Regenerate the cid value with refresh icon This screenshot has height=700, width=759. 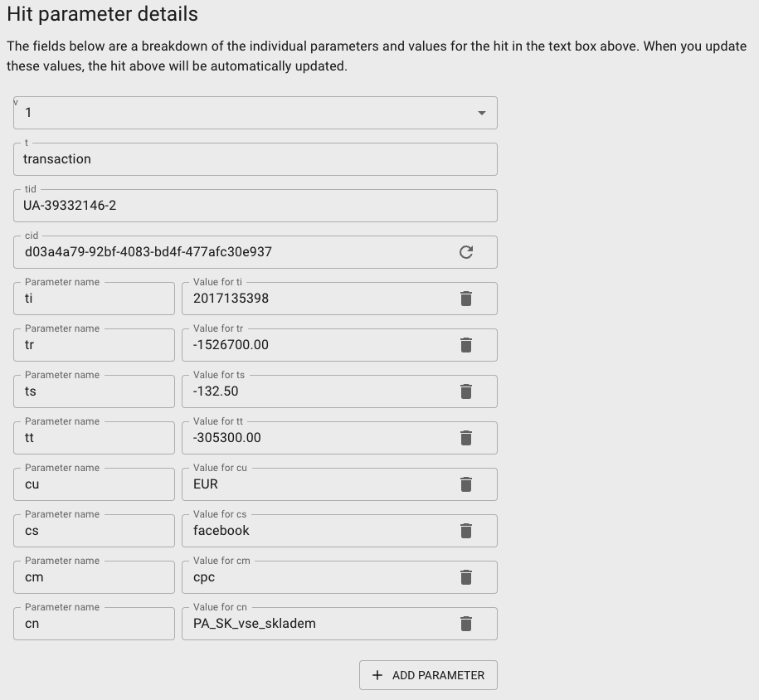(x=465, y=252)
